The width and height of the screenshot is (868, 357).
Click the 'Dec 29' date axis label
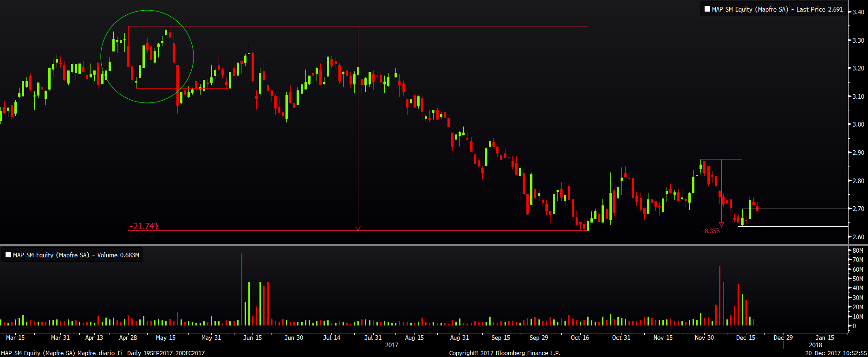[784, 338]
